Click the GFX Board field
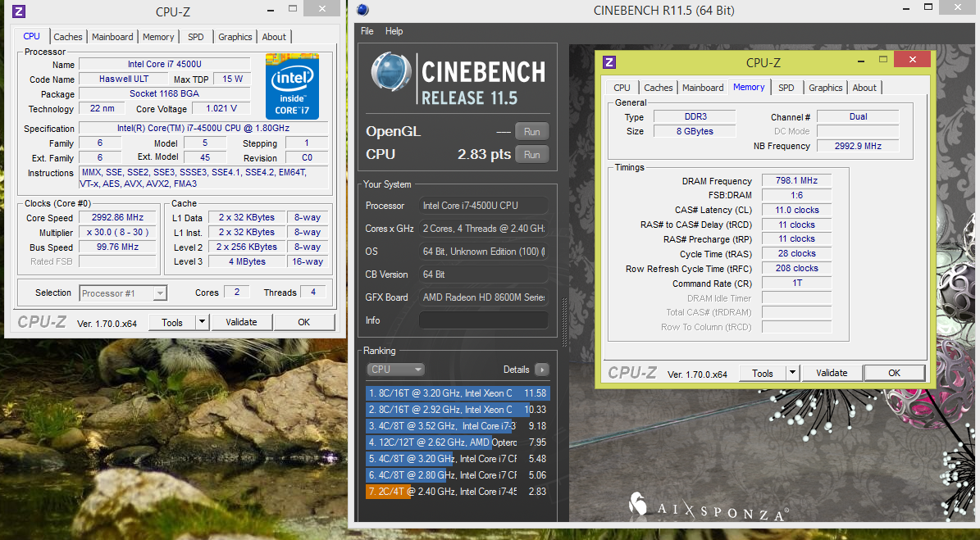980x540 pixels. [x=483, y=297]
